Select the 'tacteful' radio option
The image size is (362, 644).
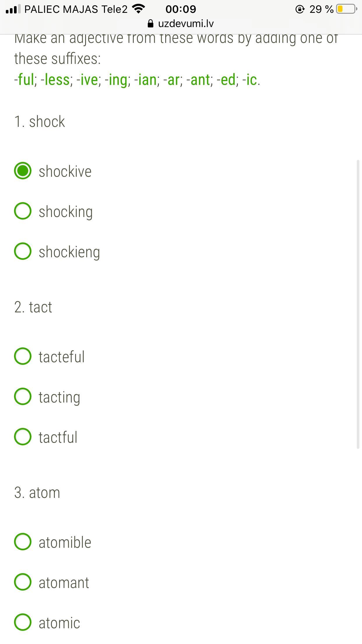point(23,356)
